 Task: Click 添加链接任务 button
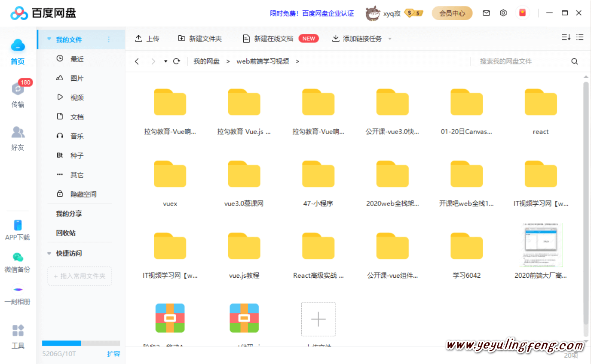click(x=357, y=39)
